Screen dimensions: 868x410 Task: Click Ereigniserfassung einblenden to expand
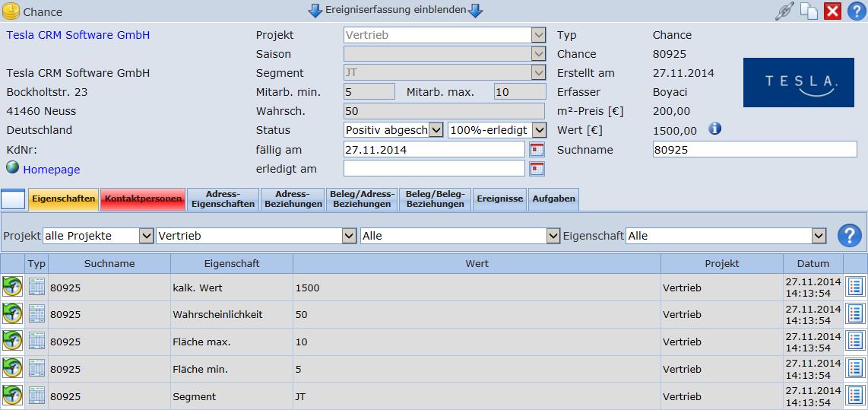click(394, 11)
